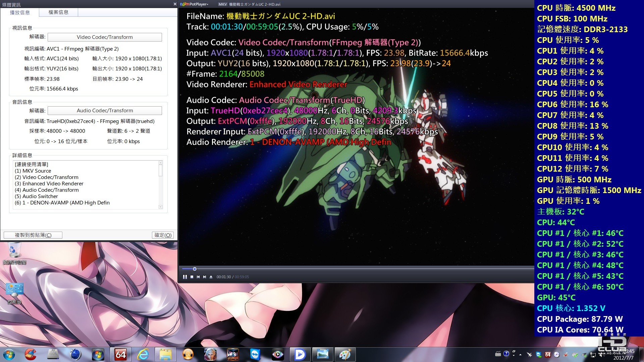Open the network tray icon
This screenshot has width=644, height=362.
point(593,355)
